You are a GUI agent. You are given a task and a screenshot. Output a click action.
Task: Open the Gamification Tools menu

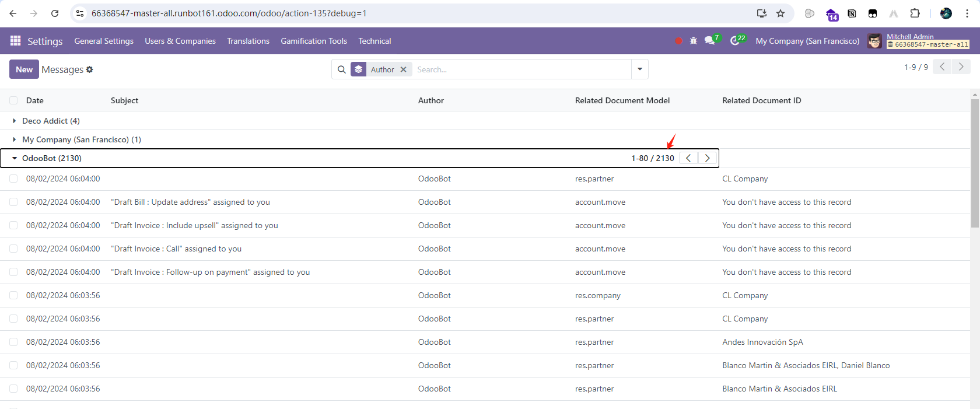(314, 41)
